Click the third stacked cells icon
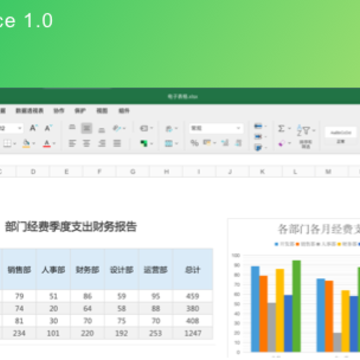 [x=258, y=147]
